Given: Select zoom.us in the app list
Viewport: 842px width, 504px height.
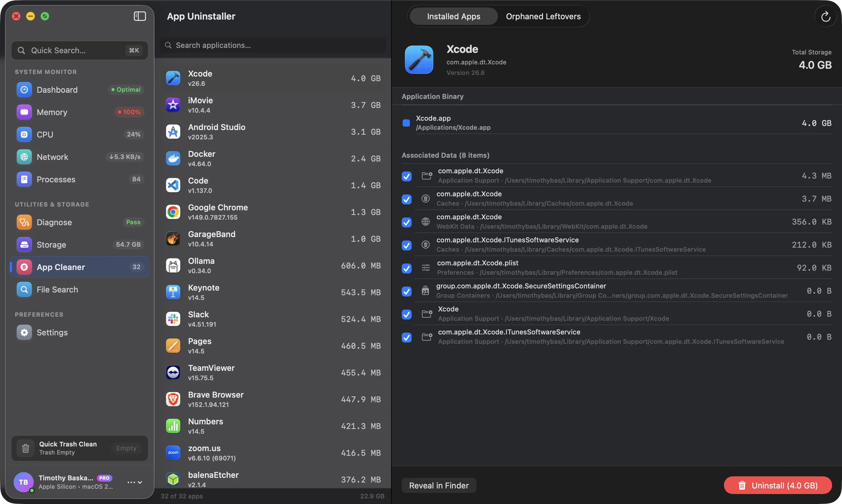Looking at the screenshot, I should 273,453.
